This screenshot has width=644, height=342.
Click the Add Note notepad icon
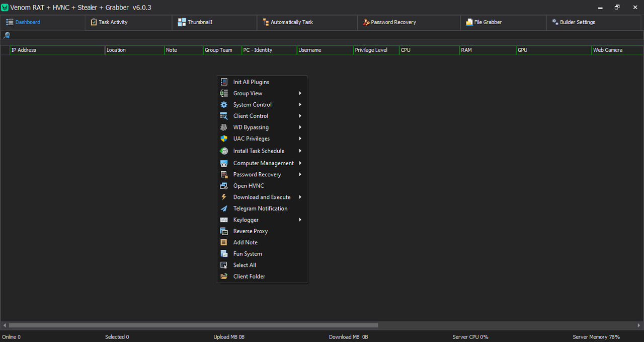point(224,242)
